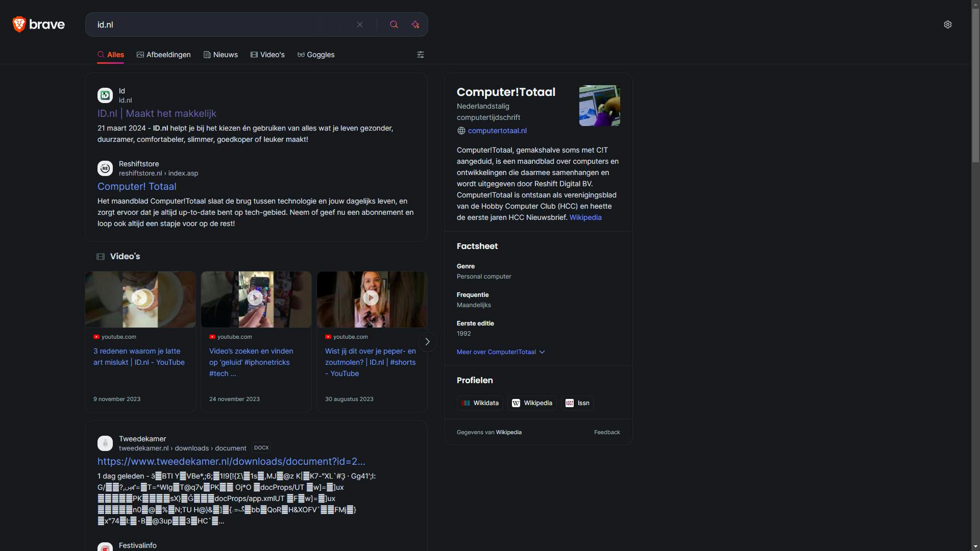Click the search magnifier icon
The width and height of the screenshot is (980, 551).
point(394,24)
